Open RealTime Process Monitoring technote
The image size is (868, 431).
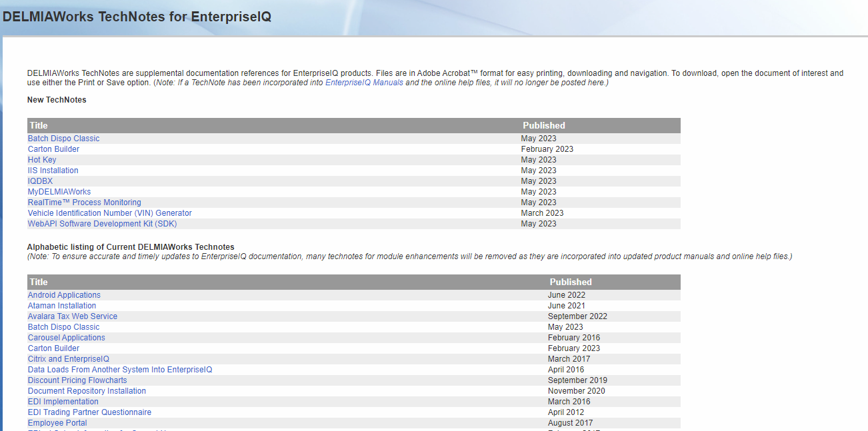point(85,203)
